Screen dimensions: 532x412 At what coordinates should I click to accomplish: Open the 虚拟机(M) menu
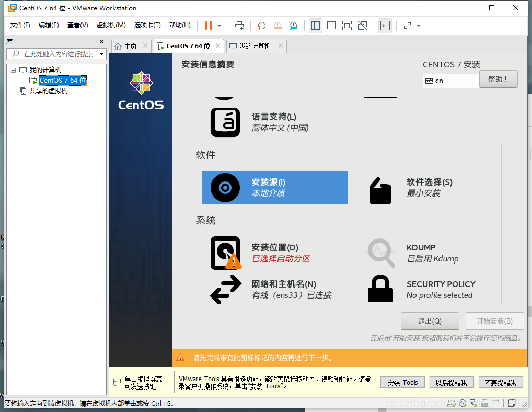pos(111,25)
